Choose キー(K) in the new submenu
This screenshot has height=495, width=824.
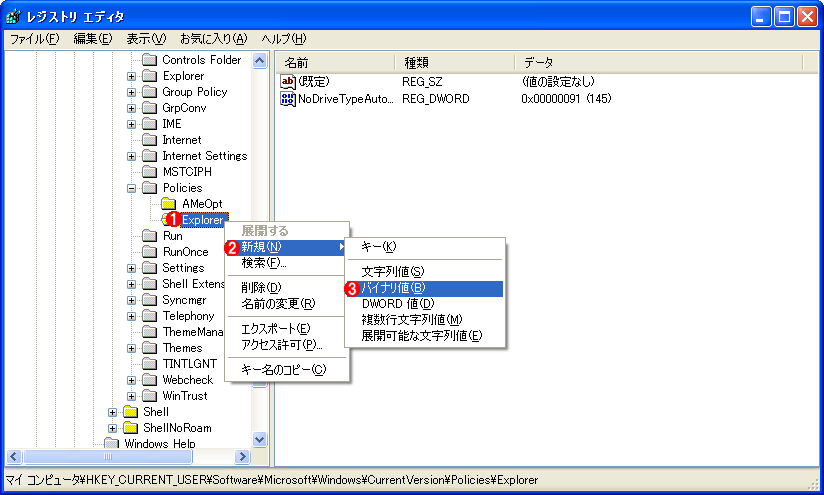point(425,246)
